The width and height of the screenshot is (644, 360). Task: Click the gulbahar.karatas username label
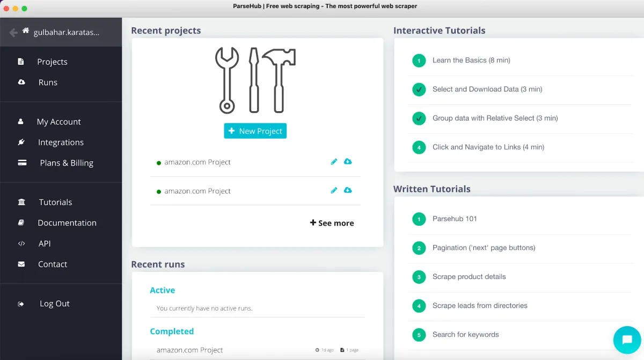point(67,32)
